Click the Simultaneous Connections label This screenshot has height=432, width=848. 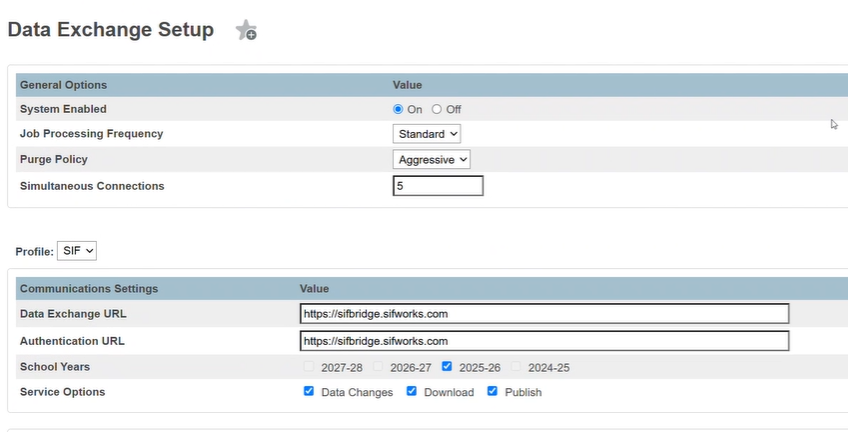coord(92,186)
